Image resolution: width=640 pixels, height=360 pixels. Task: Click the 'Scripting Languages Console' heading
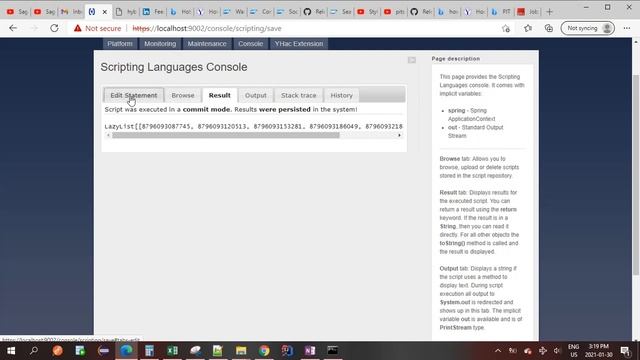tap(174, 67)
